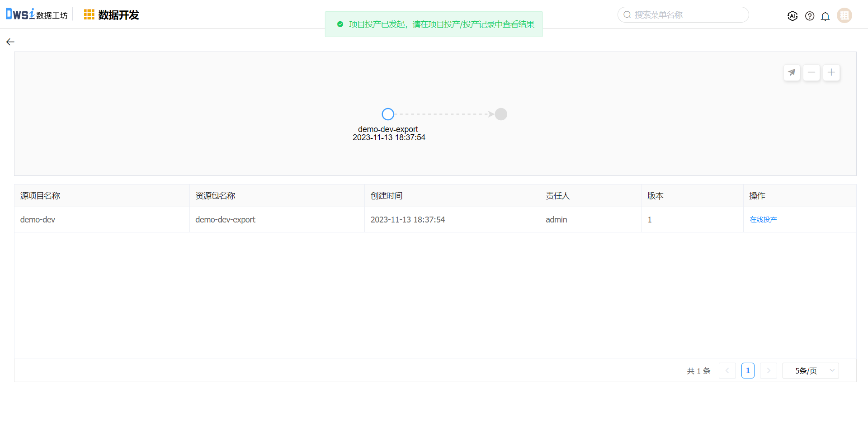Image resolution: width=868 pixels, height=435 pixels.
Task: Open the help question mark icon
Action: [x=809, y=16]
